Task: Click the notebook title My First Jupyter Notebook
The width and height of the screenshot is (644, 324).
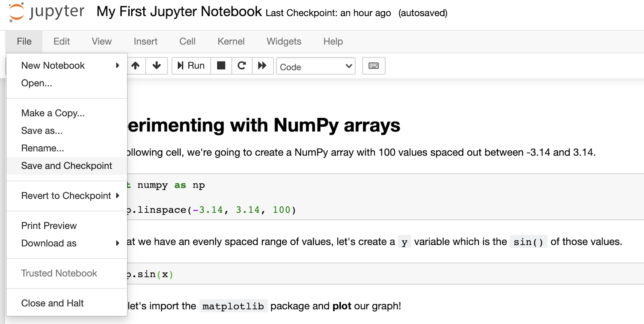Action: click(179, 12)
